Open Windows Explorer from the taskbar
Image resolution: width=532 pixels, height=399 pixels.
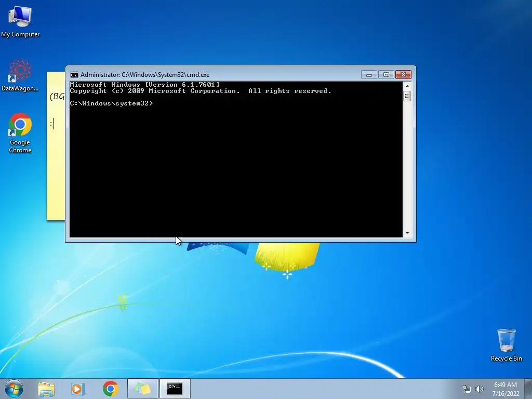46,389
